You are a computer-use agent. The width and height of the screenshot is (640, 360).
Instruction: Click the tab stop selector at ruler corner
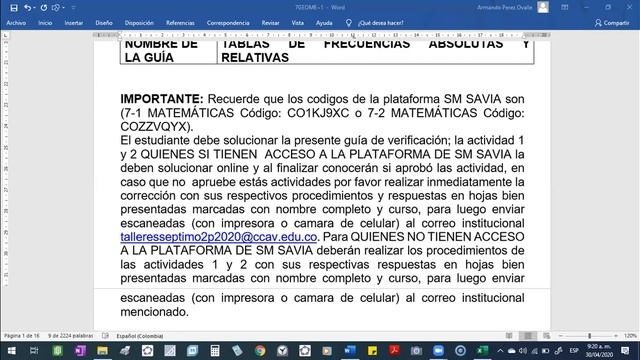click(x=5, y=36)
